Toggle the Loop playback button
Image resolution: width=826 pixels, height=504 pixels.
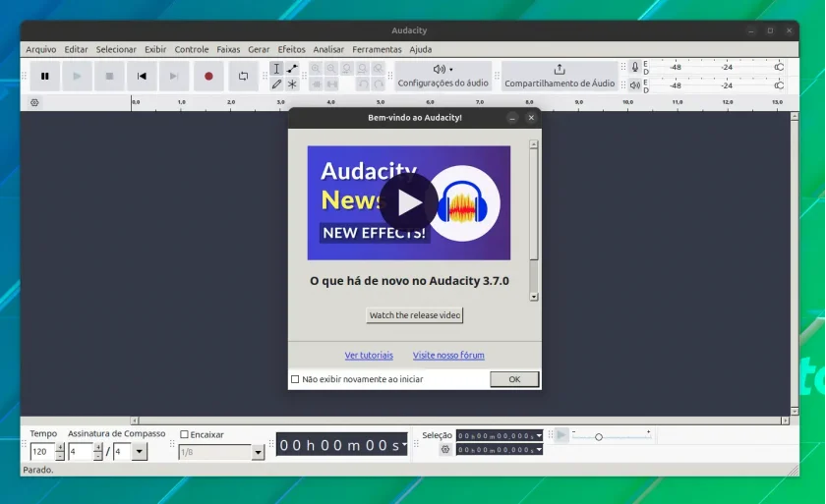click(x=244, y=77)
